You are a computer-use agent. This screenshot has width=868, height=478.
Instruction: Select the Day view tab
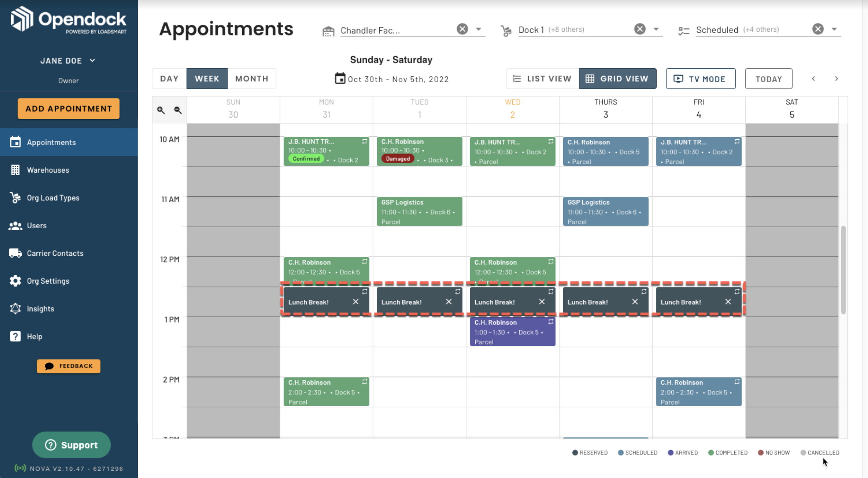coord(169,79)
